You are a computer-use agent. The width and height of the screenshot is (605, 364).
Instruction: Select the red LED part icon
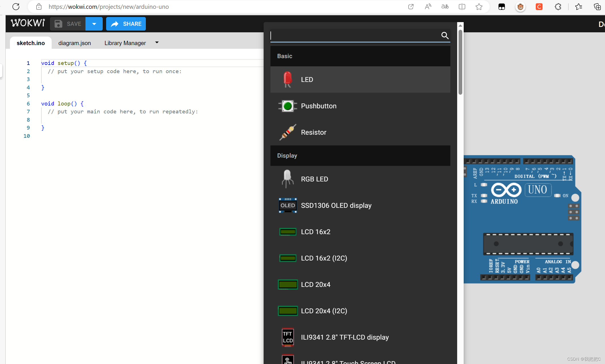(287, 80)
